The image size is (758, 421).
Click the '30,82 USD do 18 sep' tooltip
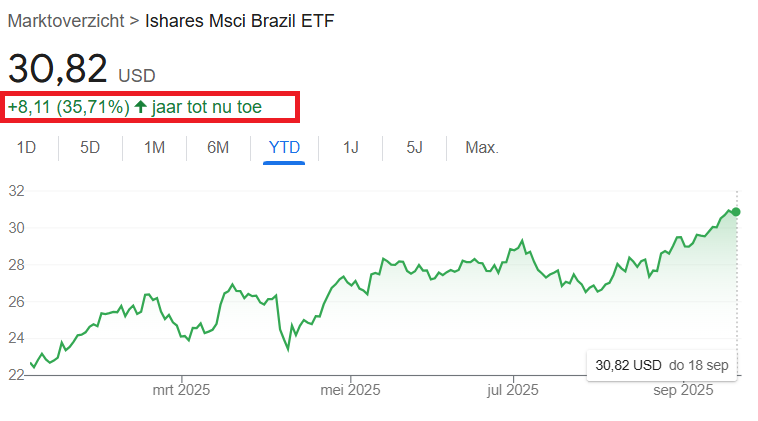pyautogui.click(x=661, y=365)
